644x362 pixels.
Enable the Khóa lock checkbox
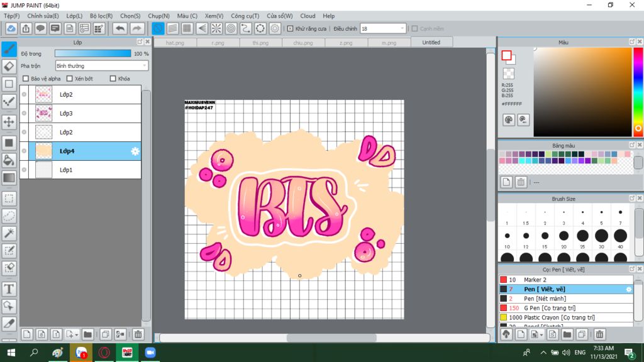113,79
